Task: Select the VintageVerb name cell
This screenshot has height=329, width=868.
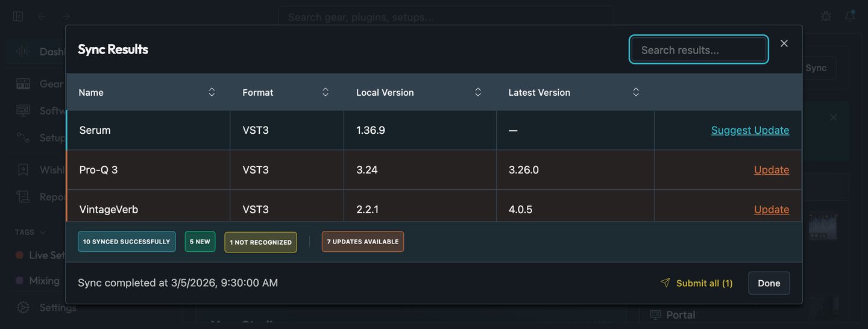Action: pos(148,206)
